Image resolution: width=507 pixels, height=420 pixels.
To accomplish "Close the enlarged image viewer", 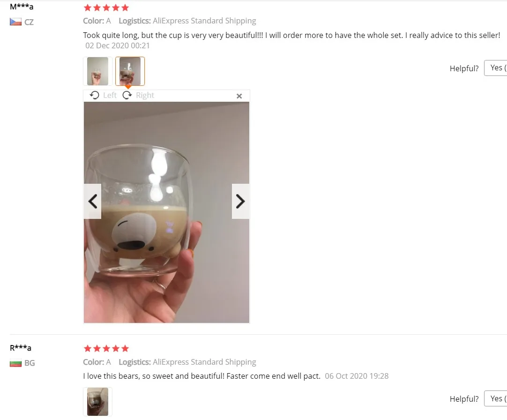I will click(x=239, y=96).
